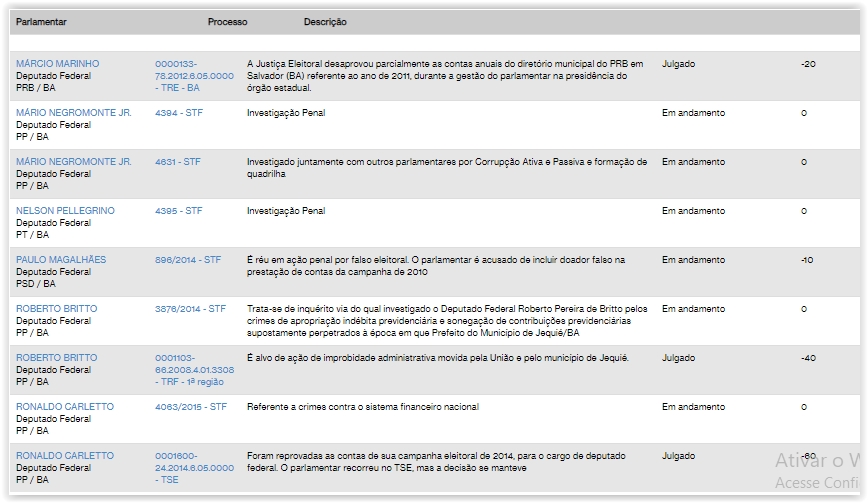The width and height of the screenshot is (868, 503).
Task: Click the Processo column header
Action: [227, 22]
